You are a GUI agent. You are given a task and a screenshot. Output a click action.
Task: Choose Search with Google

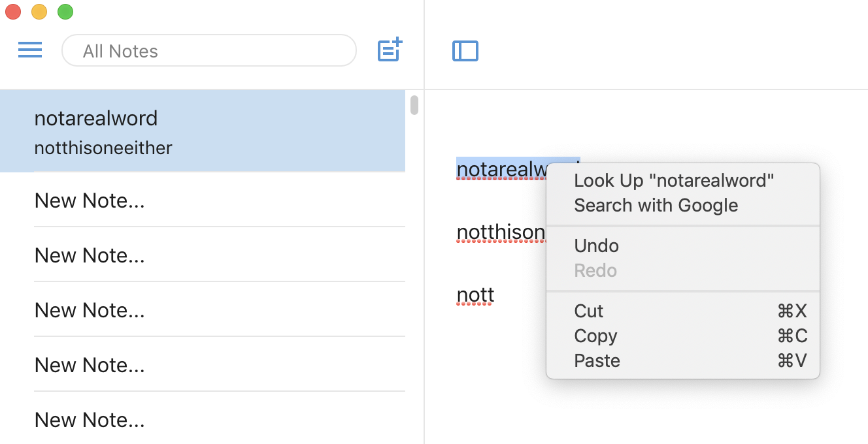(656, 205)
